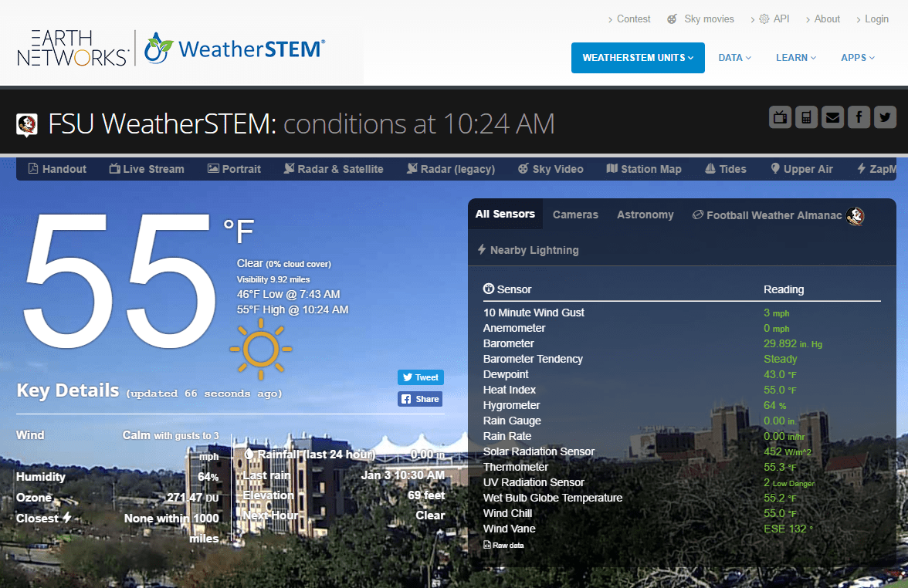Open the Upper Air page
The height and width of the screenshot is (588, 908).
pyautogui.click(x=802, y=169)
